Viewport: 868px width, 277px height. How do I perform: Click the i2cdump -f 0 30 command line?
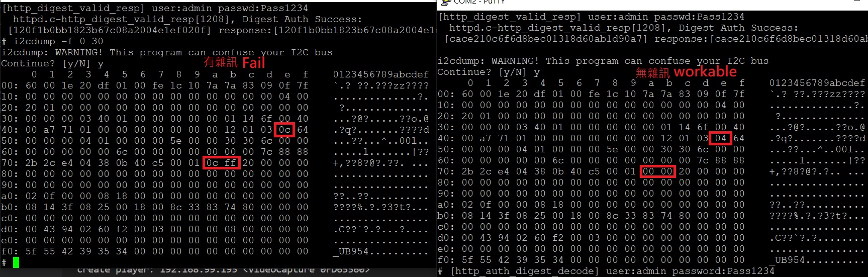52,41
